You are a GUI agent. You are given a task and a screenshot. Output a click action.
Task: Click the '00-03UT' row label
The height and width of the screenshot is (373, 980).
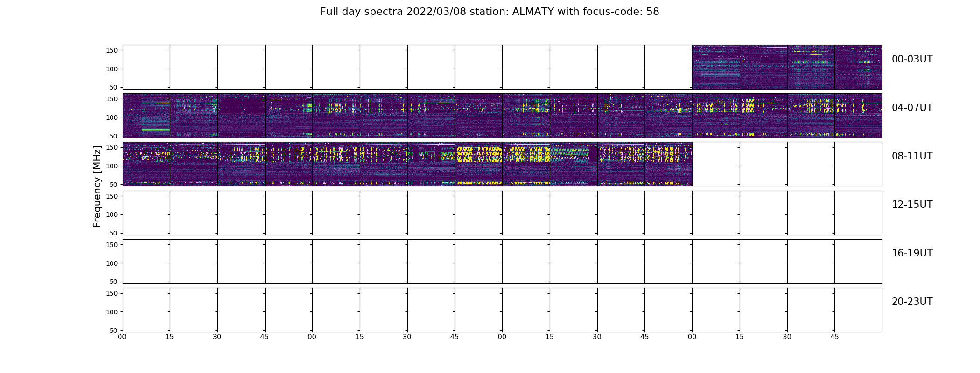pyautogui.click(x=912, y=59)
